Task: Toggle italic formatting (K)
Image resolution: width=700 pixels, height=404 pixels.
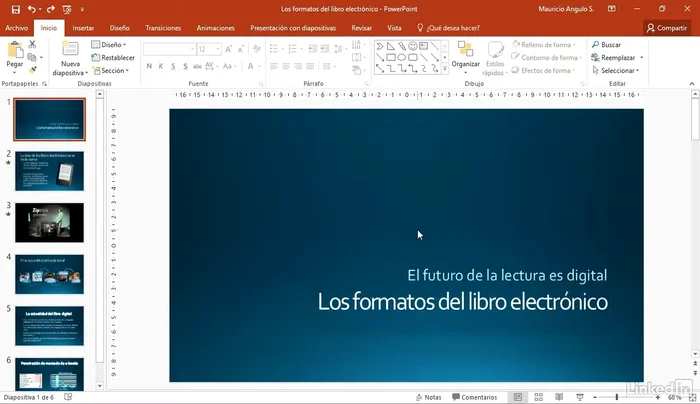Action: (161, 66)
